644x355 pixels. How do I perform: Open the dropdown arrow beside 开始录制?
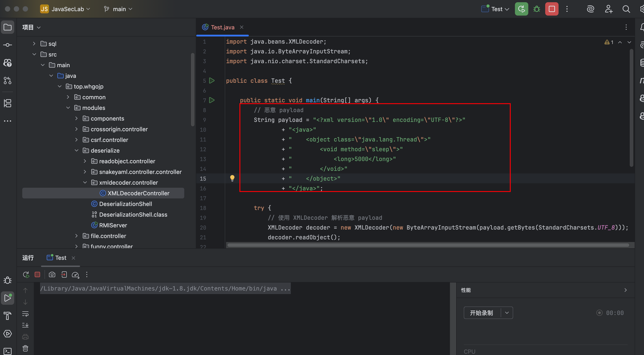(x=507, y=313)
